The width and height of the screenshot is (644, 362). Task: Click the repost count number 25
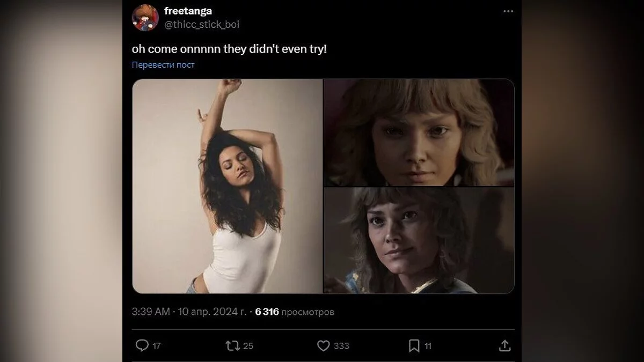[x=248, y=346]
